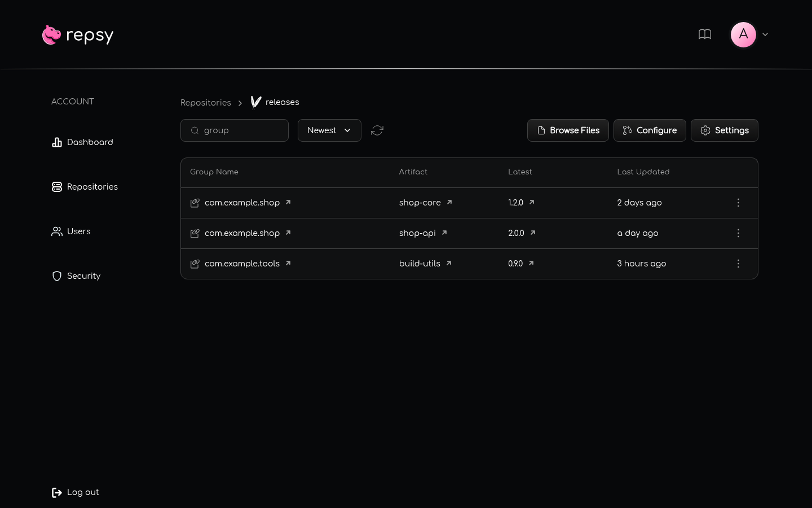Screen dimensions: 812x508
Task: Refresh the artifact list
Action: (377, 130)
